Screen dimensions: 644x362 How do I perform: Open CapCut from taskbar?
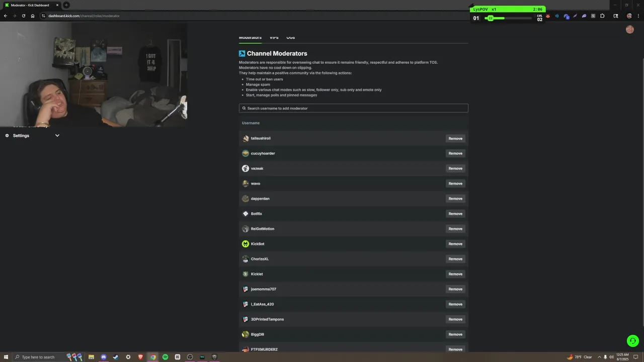click(178, 357)
